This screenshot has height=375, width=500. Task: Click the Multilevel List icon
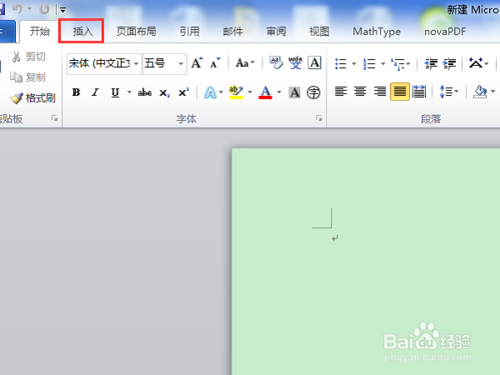(399, 63)
